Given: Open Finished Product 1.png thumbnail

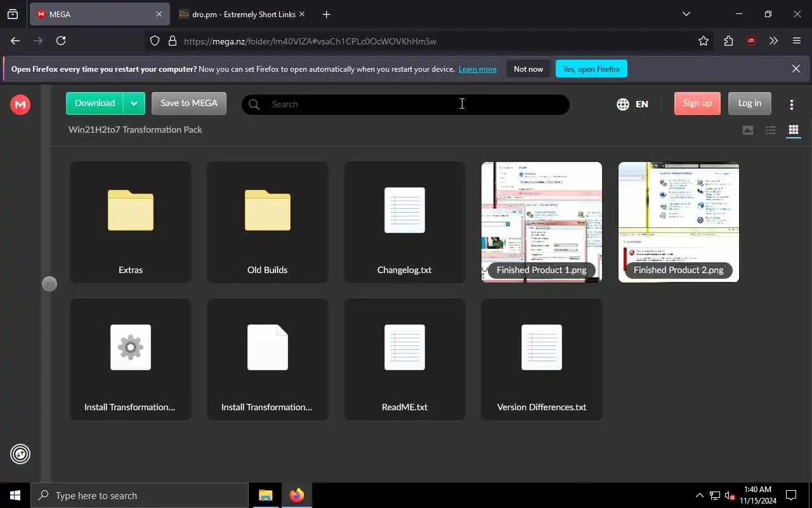Looking at the screenshot, I should (542, 222).
